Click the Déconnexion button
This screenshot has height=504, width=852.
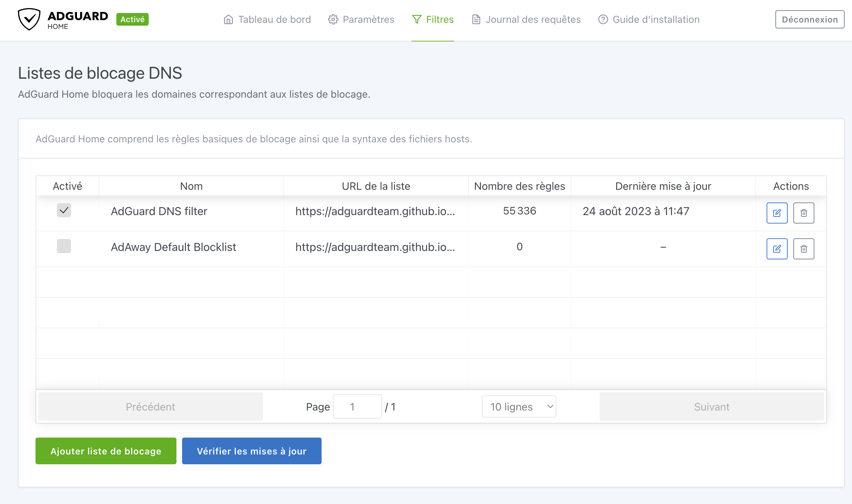point(810,19)
